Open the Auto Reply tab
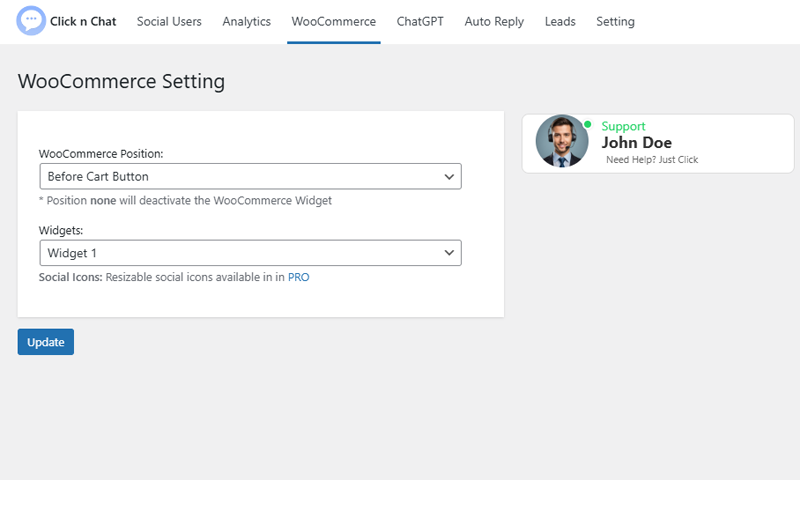This screenshot has height=511, width=800. coord(494,22)
